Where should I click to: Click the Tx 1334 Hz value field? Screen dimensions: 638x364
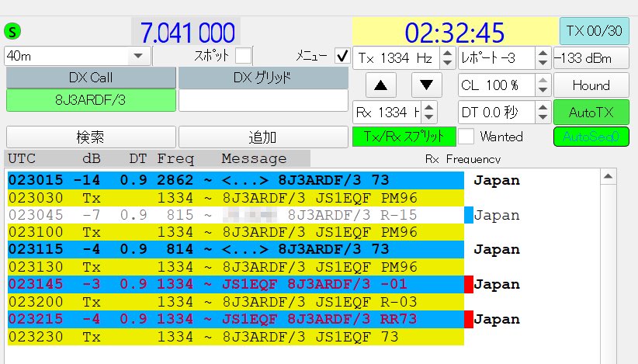tap(397, 58)
